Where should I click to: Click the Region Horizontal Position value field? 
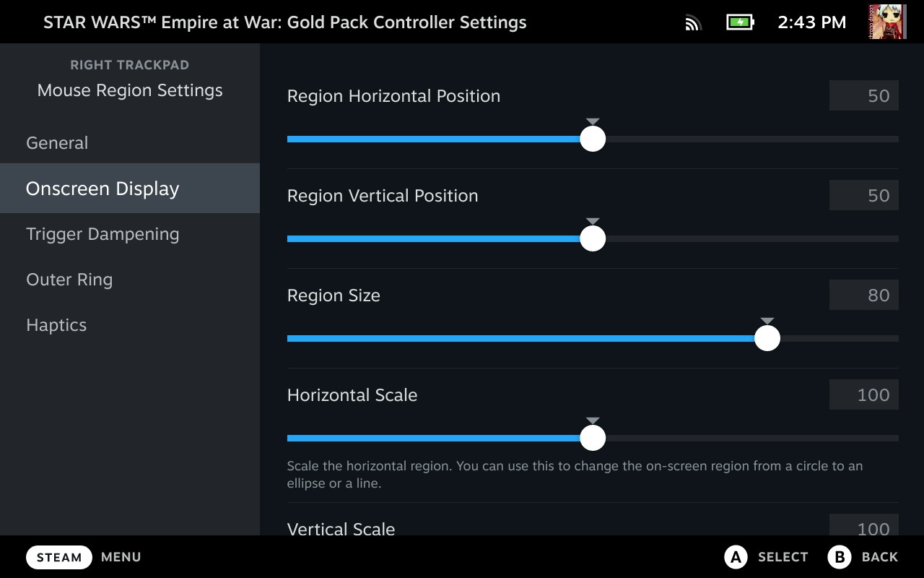click(863, 96)
